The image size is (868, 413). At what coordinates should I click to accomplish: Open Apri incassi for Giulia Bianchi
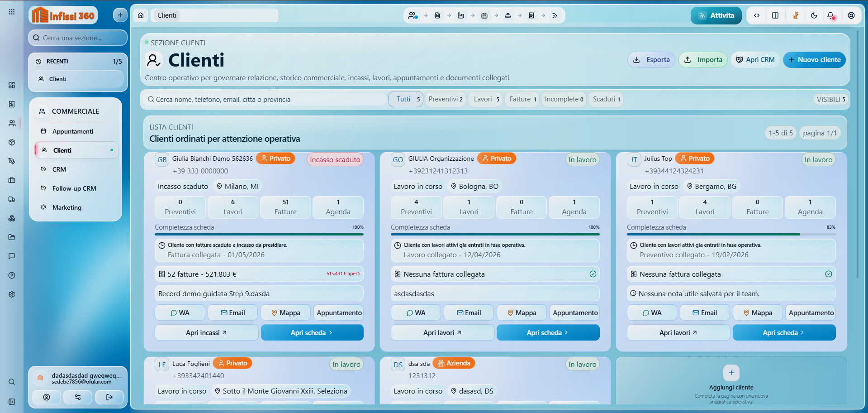tap(207, 332)
